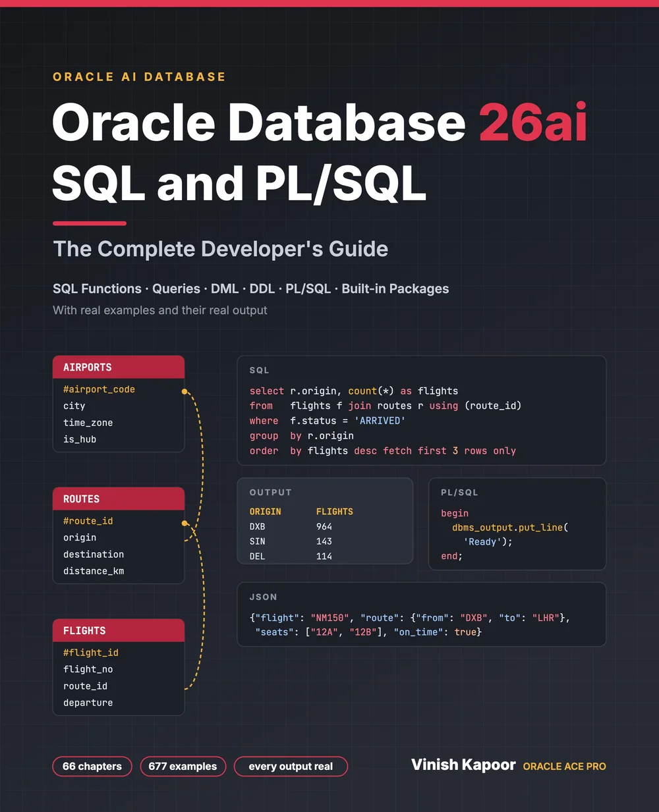
Task: Click the 'true' value in JSON panel
Action: (x=465, y=632)
